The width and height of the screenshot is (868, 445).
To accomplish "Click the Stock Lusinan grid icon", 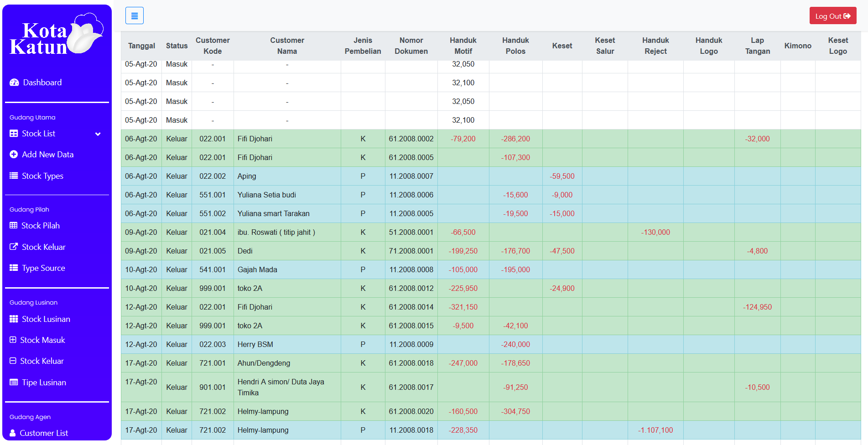I will [14, 319].
